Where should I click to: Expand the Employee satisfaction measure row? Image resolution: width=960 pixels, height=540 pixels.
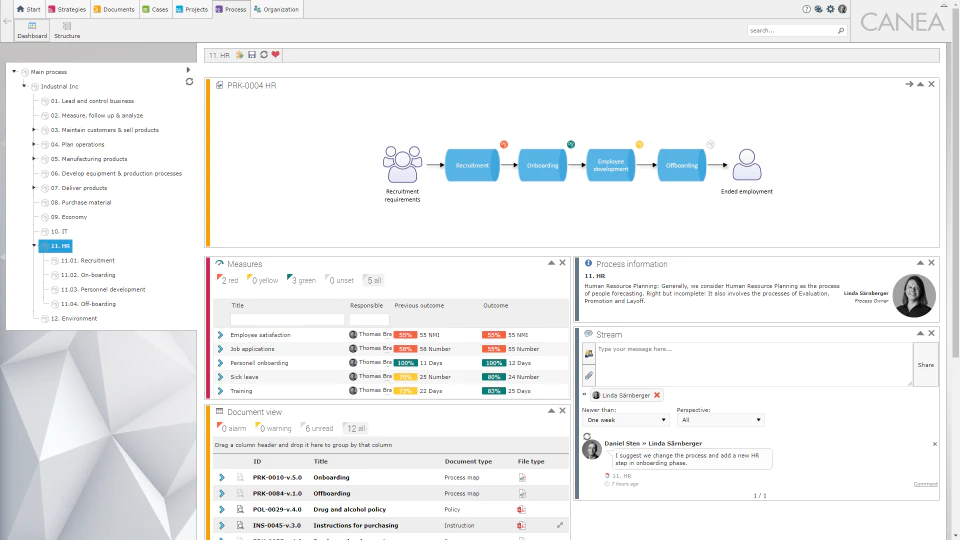(220, 335)
